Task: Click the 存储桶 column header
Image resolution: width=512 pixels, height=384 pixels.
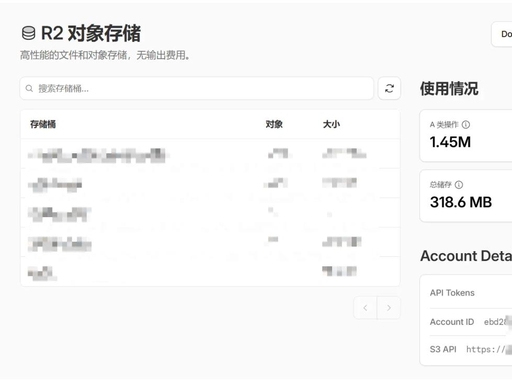Action: tap(43, 124)
